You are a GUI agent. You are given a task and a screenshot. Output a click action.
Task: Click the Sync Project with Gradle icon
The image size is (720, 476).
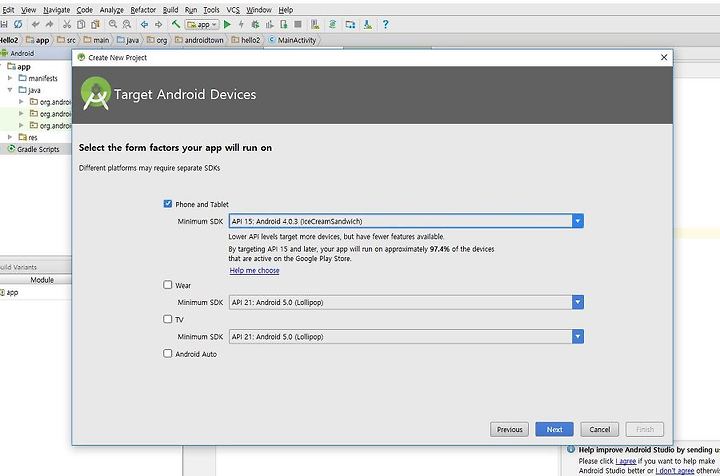coord(332,24)
